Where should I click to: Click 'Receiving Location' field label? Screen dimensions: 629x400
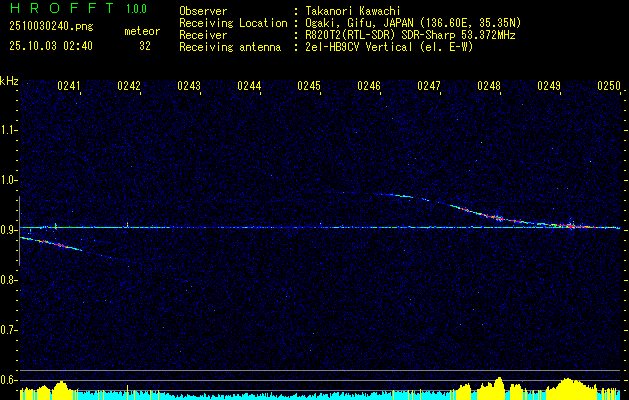233,23
